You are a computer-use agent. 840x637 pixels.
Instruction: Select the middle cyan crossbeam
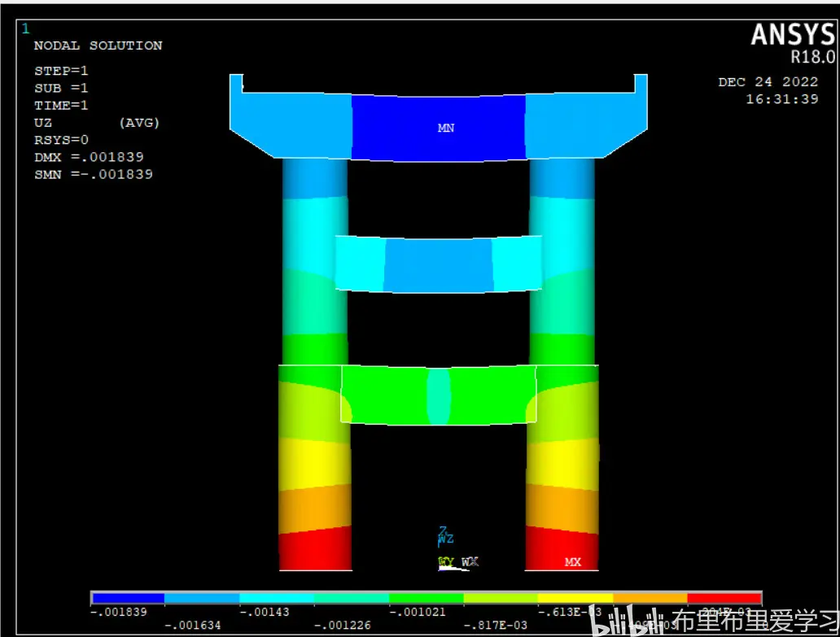pyautogui.click(x=438, y=264)
